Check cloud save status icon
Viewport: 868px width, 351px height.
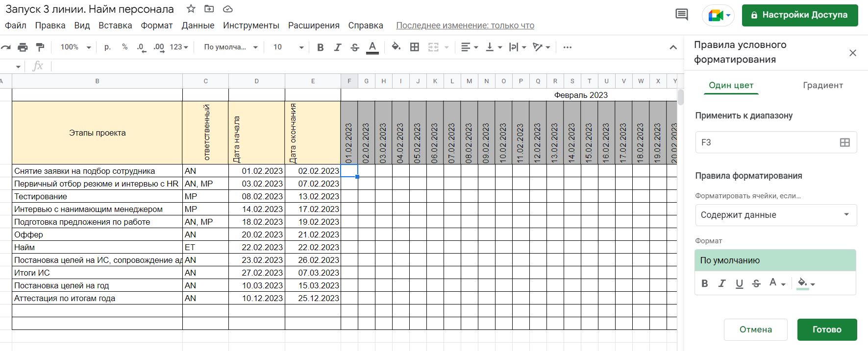point(227,9)
